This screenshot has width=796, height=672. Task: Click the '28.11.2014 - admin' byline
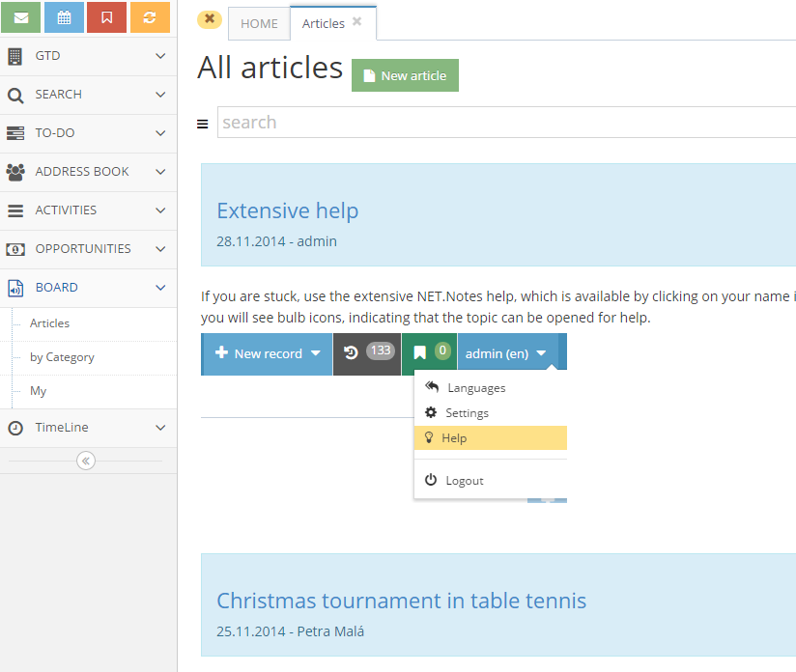276,241
